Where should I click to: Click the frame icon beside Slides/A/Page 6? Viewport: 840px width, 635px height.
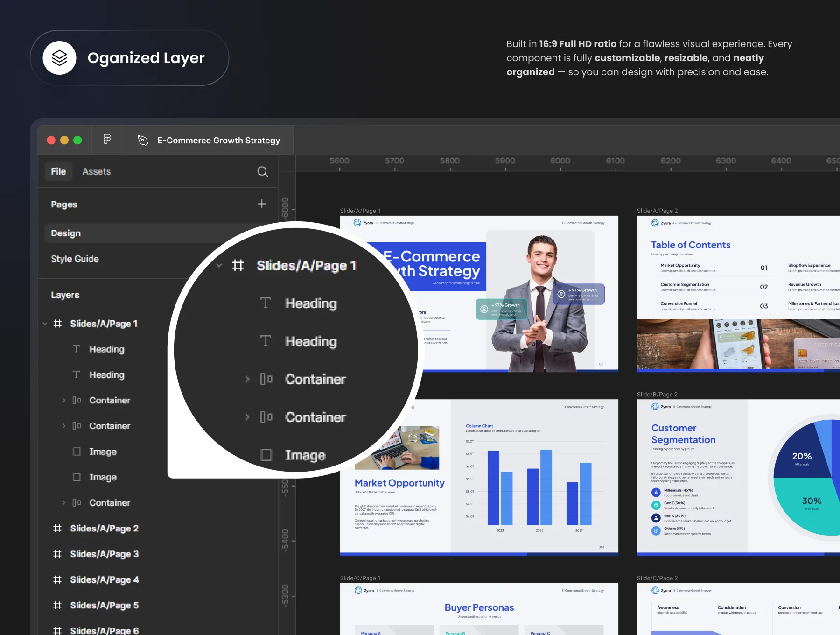[x=57, y=631]
